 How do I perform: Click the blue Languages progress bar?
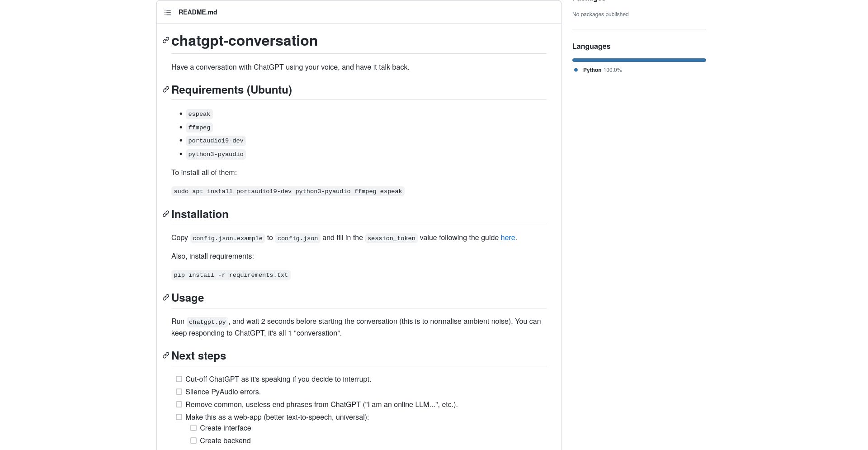click(x=639, y=60)
